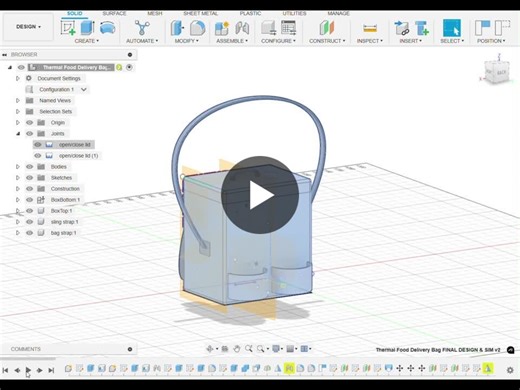Open the CREATE menu
Image resolution: width=520 pixels, height=390 pixels.
87,41
